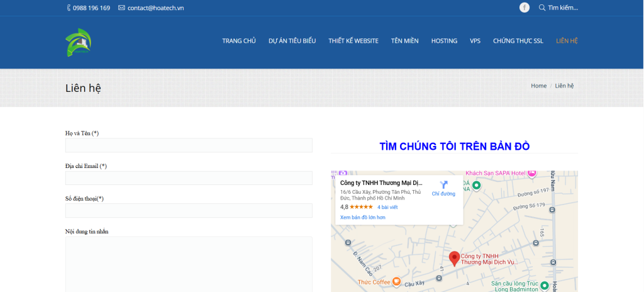Click the envelope icon beside contact email
The width and height of the screenshot is (644, 292).
121,8
